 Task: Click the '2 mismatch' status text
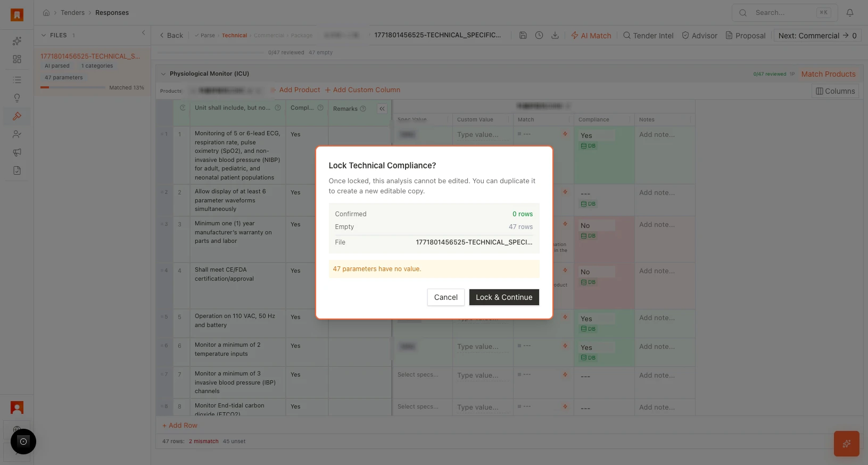(x=204, y=442)
